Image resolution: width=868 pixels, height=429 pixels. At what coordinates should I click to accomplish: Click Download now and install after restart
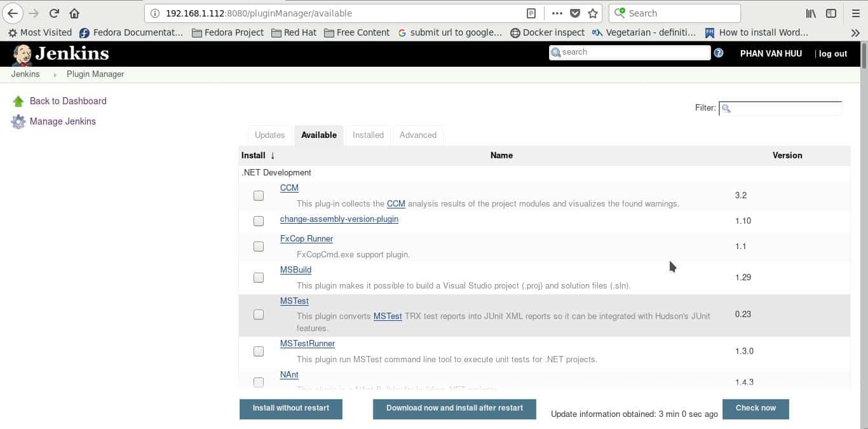tap(454, 409)
